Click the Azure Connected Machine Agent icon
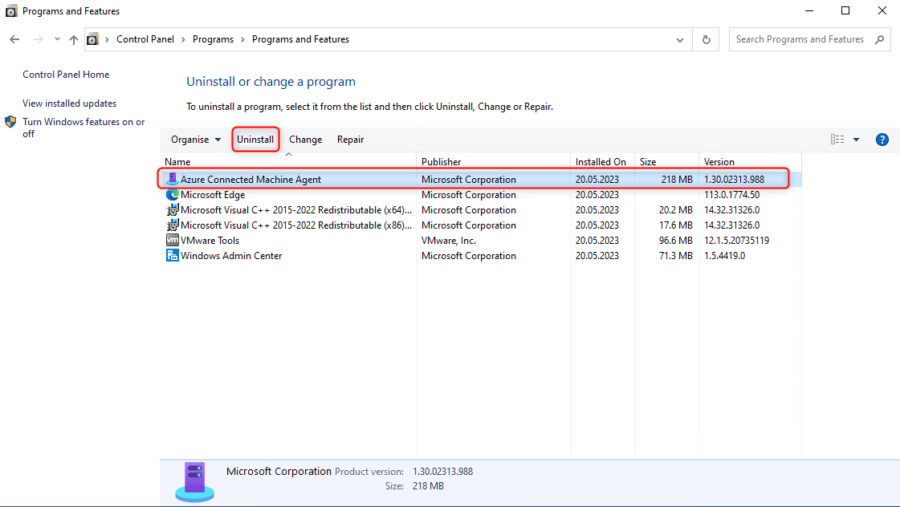 click(172, 179)
